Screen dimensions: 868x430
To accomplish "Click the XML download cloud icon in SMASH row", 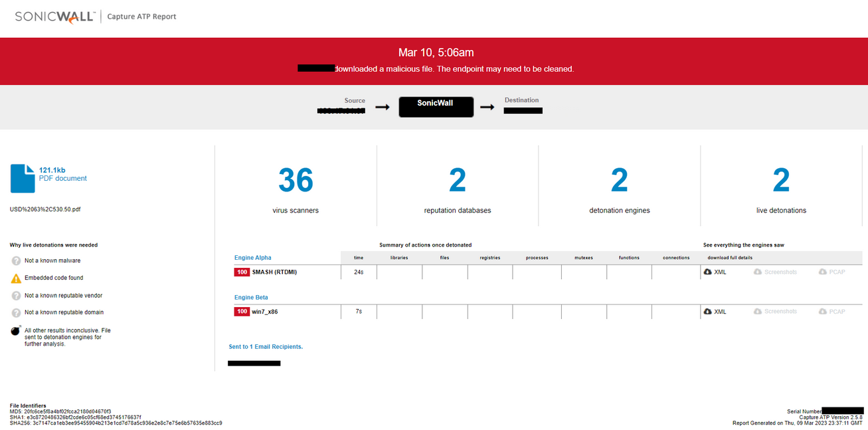I will [708, 272].
